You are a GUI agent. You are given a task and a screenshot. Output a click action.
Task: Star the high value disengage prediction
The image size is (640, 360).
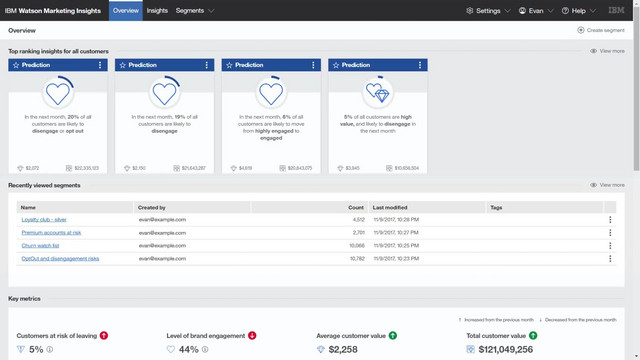point(336,65)
